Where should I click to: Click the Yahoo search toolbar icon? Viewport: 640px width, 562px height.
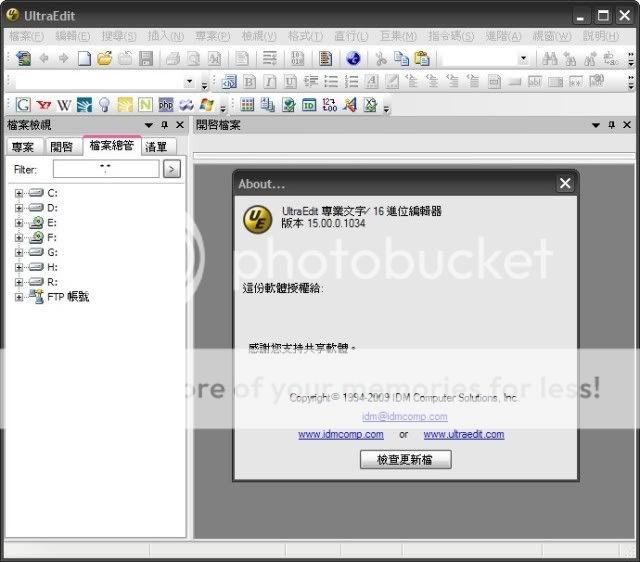pyautogui.click(x=44, y=104)
